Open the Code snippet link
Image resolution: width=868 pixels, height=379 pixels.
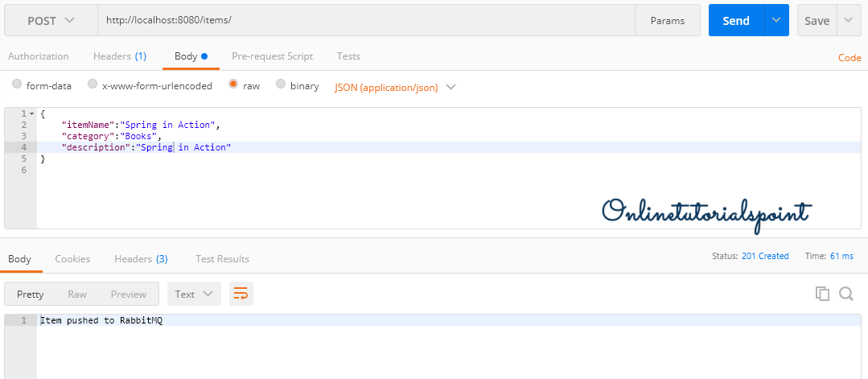click(849, 58)
